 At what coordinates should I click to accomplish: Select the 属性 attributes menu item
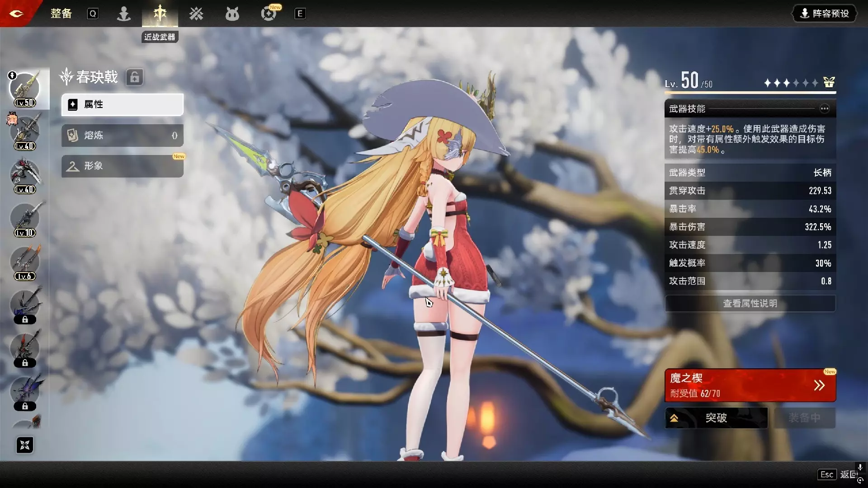click(122, 104)
